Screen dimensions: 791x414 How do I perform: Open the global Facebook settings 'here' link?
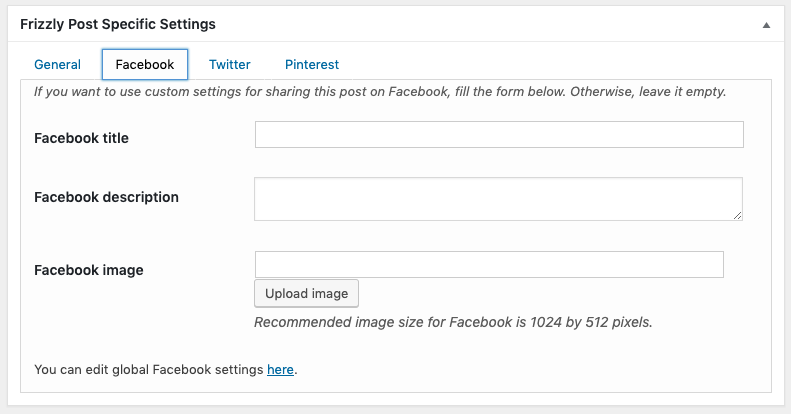click(x=280, y=370)
